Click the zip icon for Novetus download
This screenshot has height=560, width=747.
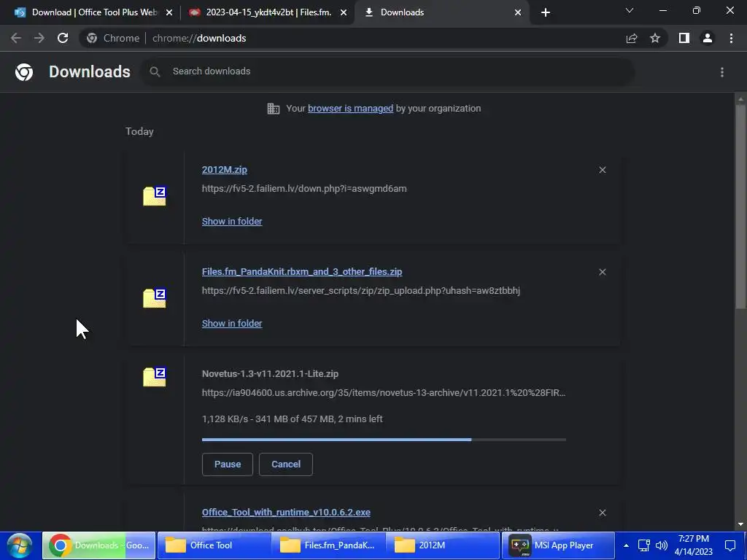pyautogui.click(x=155, y=377)
